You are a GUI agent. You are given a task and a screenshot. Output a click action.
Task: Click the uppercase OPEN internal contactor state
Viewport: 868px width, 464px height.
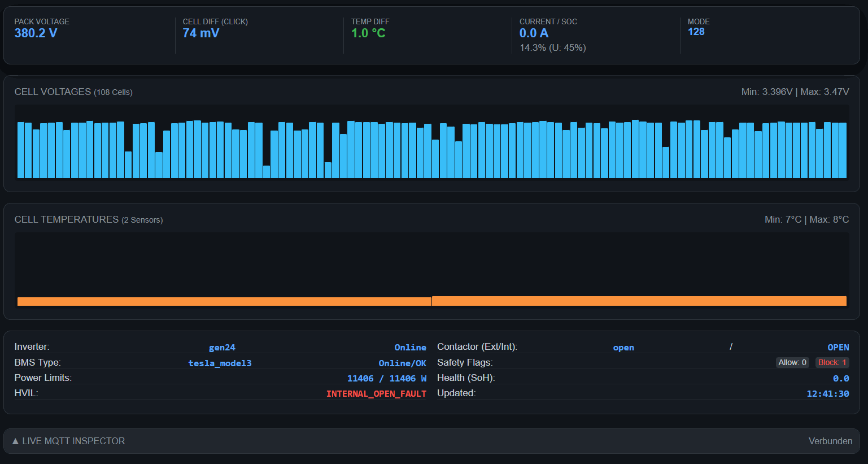coord(838,348)
